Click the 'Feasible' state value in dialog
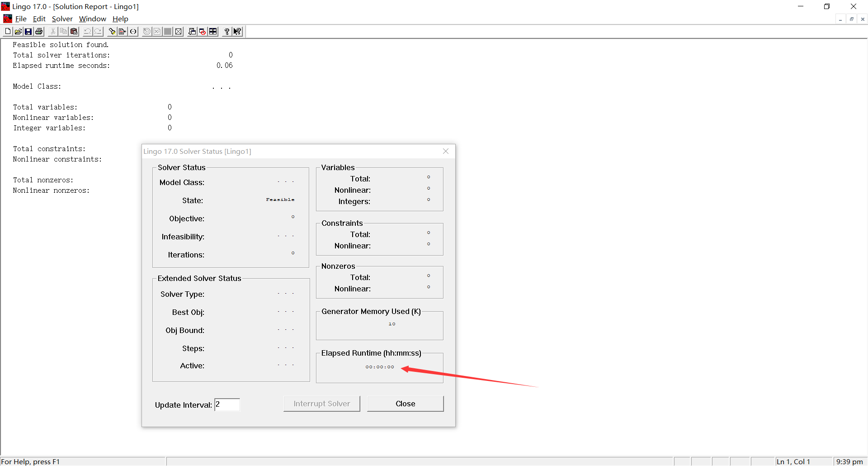This screenshot has height=466, width=868. point(280,200)
